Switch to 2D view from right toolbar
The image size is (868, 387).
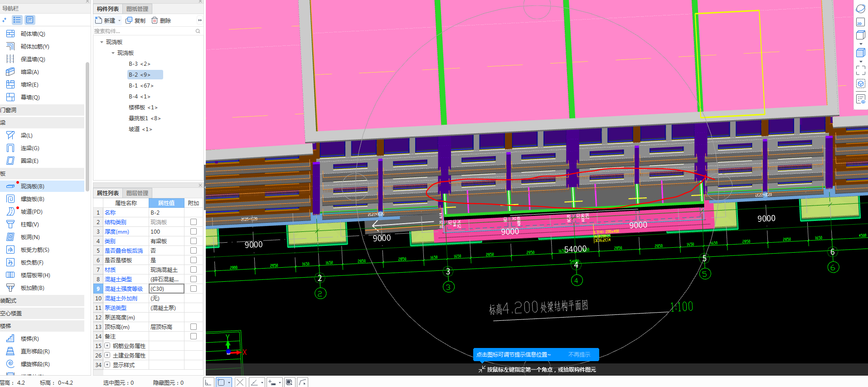click(x=860, y=23)
